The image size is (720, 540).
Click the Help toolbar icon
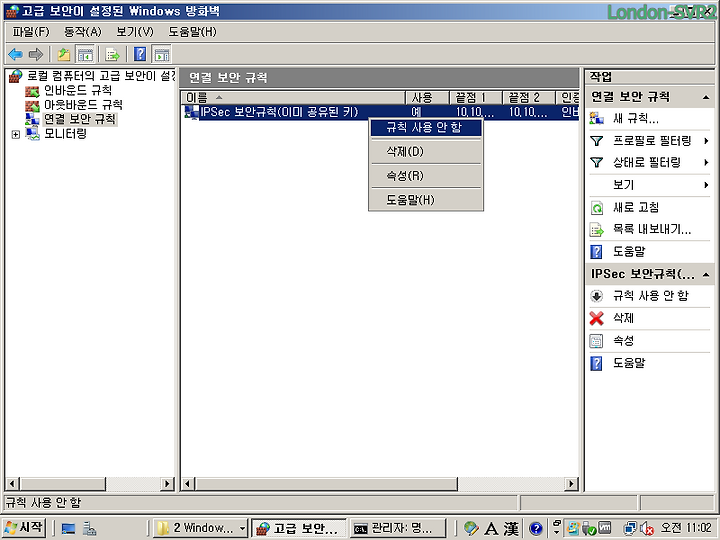(x=140, y=55)
